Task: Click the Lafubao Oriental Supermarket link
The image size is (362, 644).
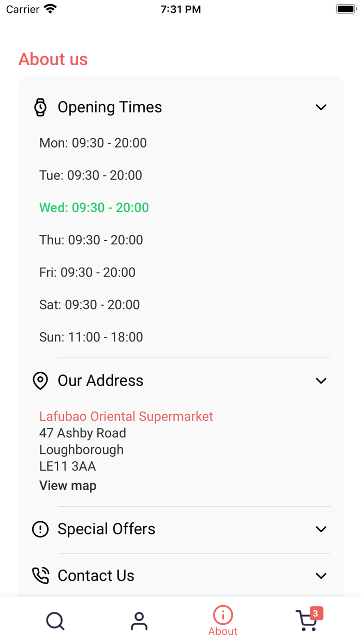Action: (x=126, y=416)
